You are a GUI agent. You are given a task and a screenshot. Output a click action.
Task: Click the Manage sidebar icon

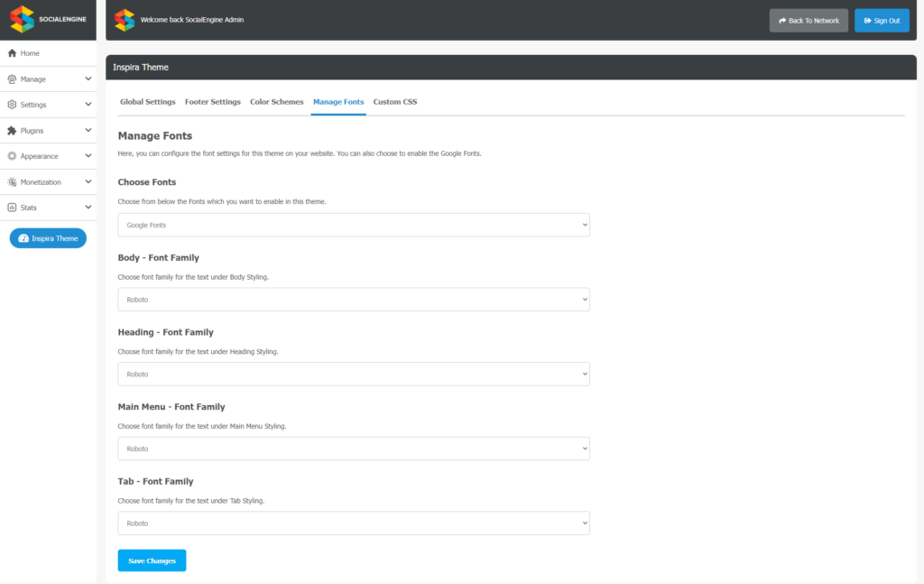pyautogui.click(x=12, y=79)
